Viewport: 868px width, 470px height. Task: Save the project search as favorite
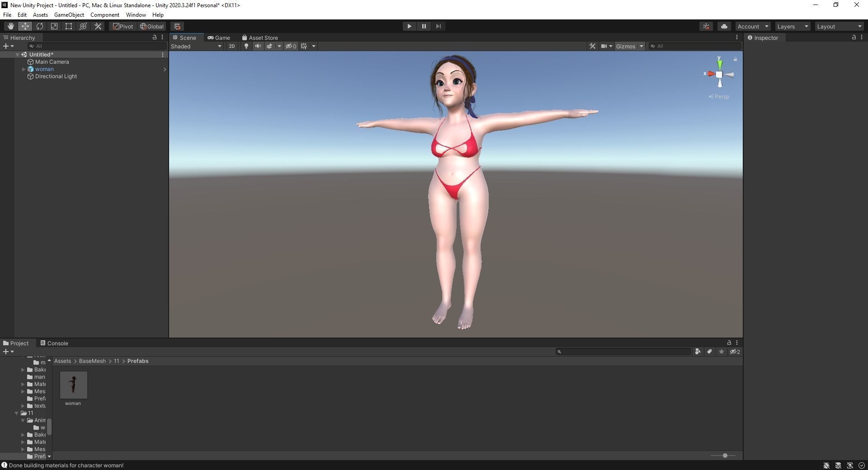click(x=722, y=352)
